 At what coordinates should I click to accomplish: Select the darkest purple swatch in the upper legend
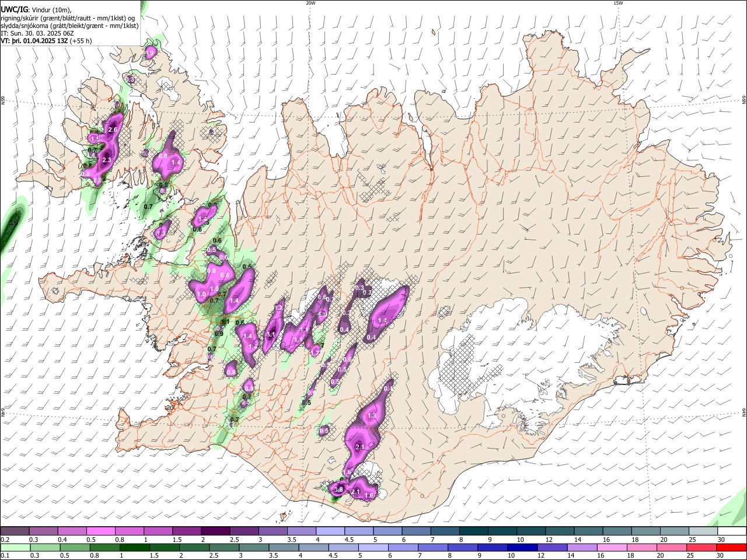[x=215, y=531]
